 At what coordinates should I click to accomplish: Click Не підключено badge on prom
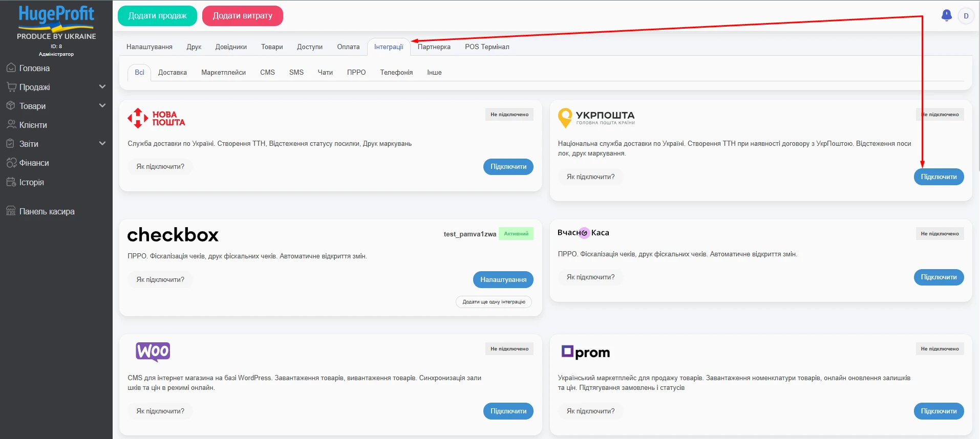click(x=940, y=348)
